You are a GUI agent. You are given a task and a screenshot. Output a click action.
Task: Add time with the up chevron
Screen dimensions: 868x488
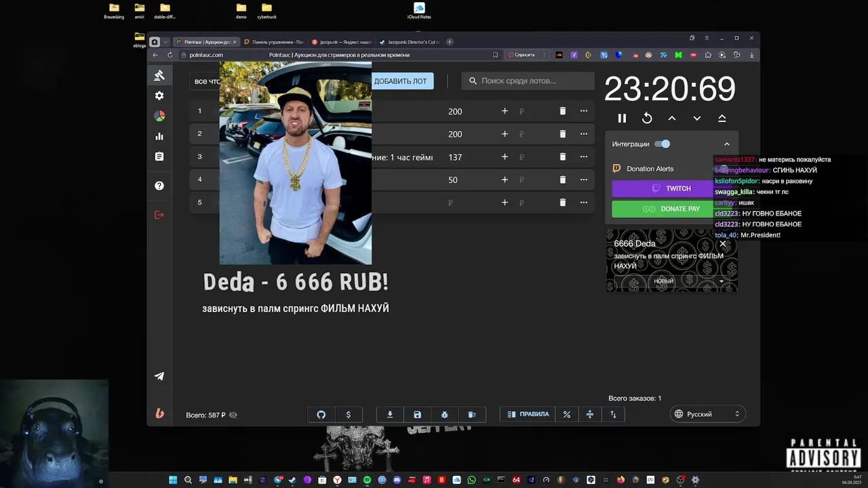tap(672, 118)
